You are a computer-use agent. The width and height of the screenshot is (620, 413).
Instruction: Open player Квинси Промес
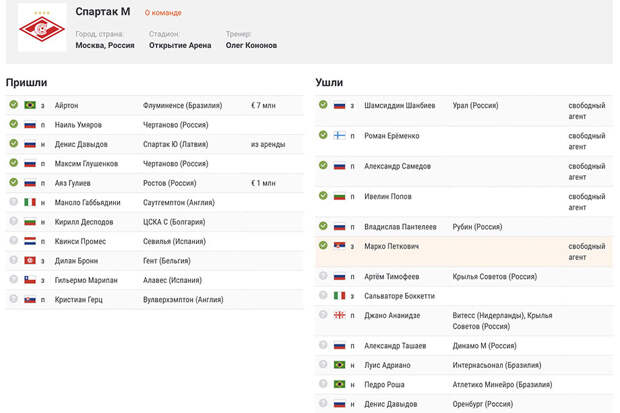(x=80, y=241)
